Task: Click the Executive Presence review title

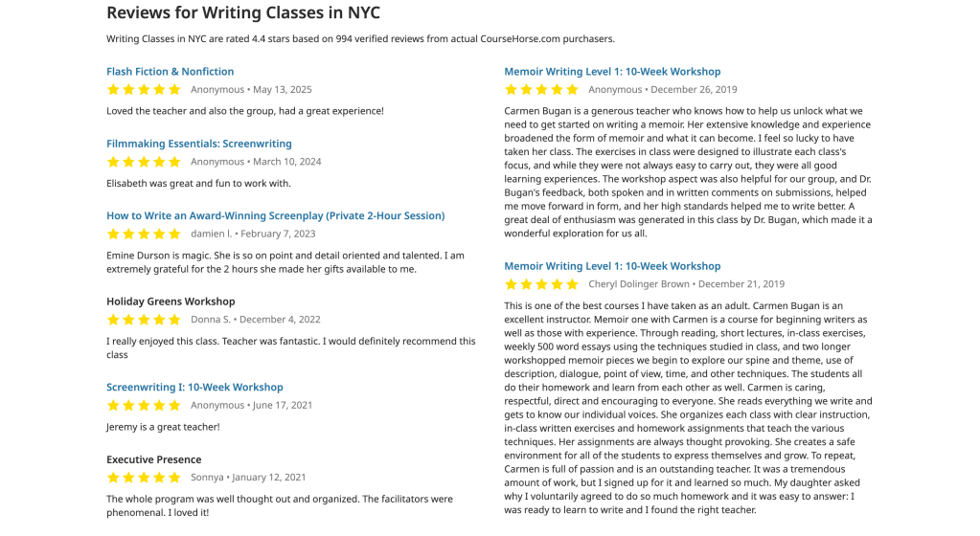Action: coord(153,459)
